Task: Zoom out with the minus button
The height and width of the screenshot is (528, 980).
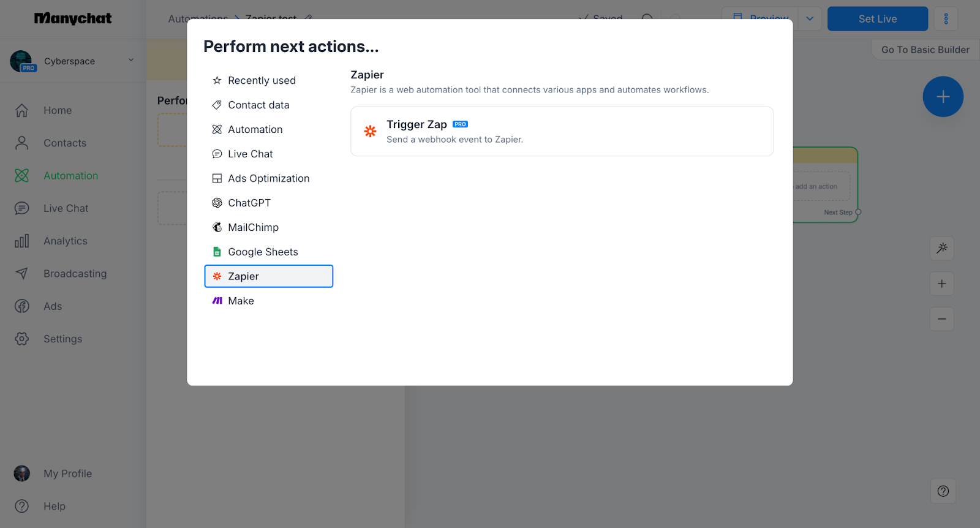Action: pos(941,319)
